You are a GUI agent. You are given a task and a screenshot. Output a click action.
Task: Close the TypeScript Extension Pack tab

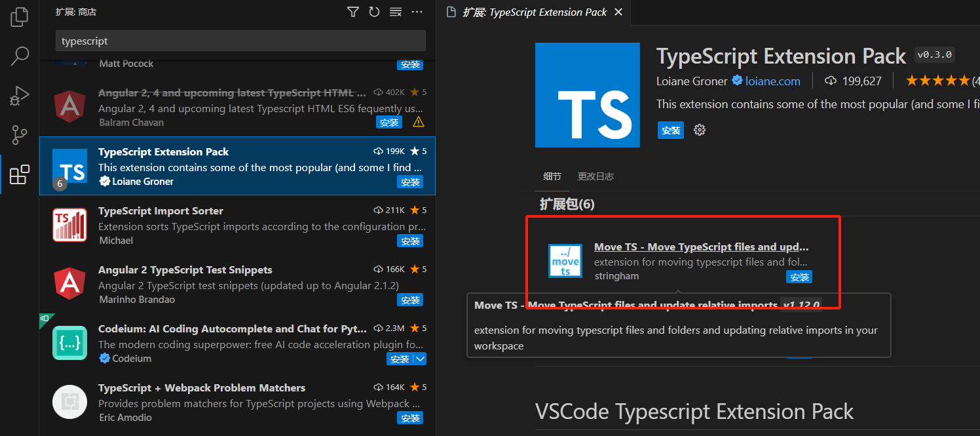[x=618, y=12]
